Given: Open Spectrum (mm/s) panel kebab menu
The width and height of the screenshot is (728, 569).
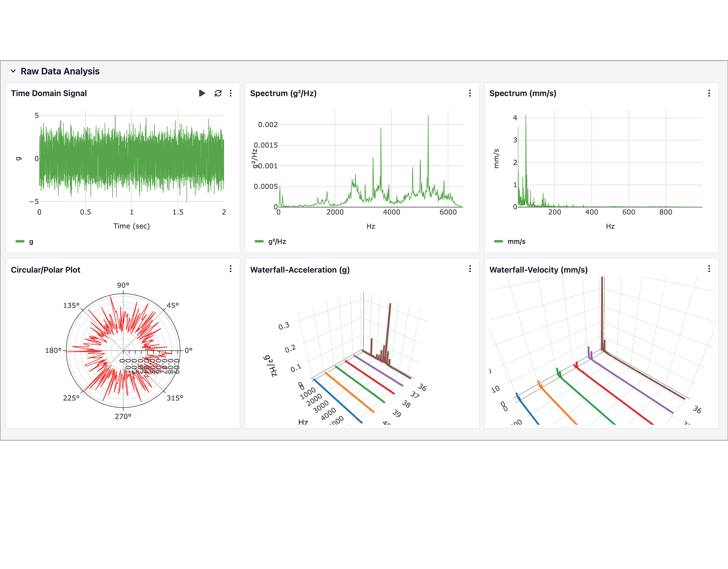Looking at the screenshot, I should (x=709, y=93).
